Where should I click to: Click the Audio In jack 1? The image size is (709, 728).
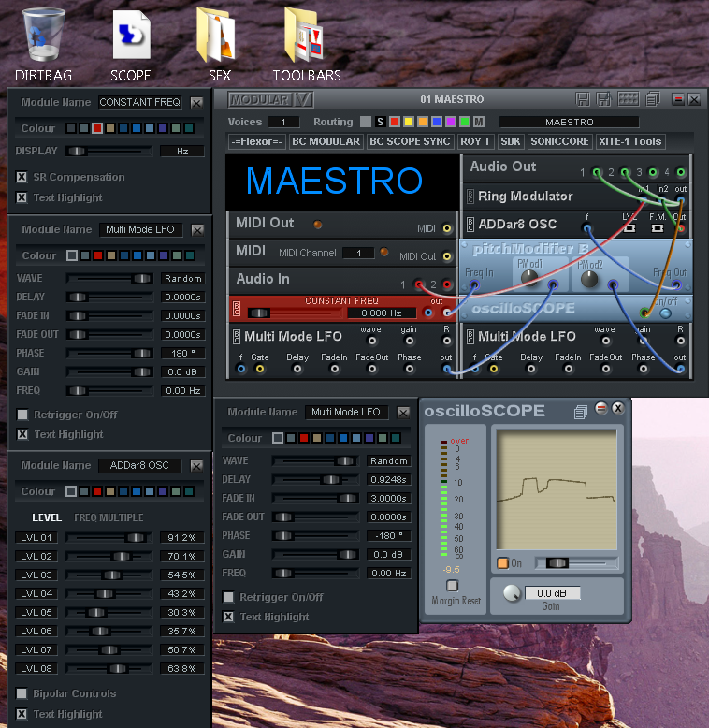coord(420,284)
